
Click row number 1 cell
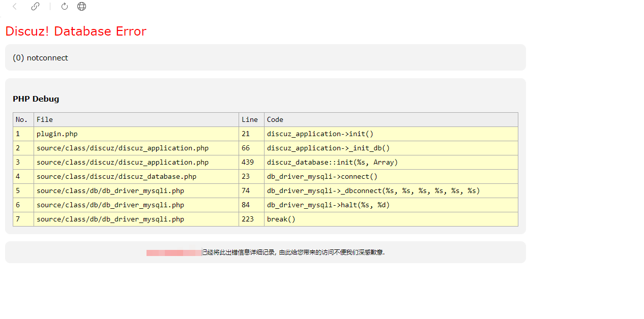click(x=23, y=134)
